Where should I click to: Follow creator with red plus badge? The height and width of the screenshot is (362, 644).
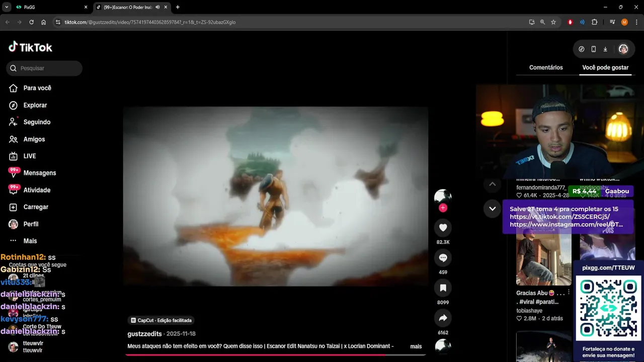443,208
